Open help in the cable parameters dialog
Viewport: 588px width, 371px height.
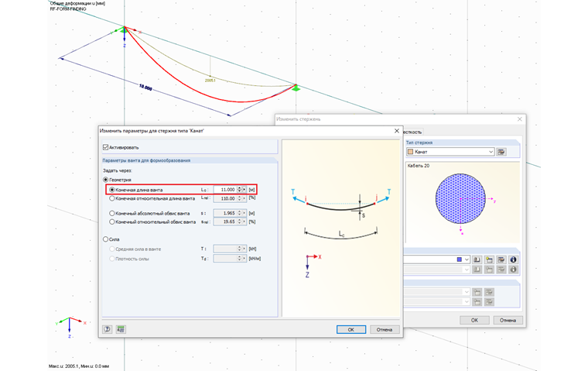pyautogui.click(x=108, y=329)
